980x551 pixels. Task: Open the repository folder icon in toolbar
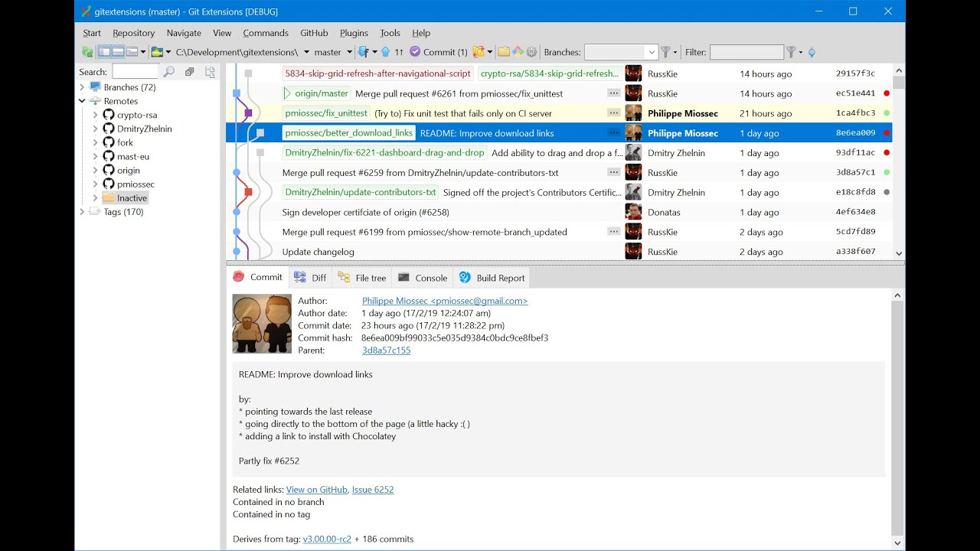157,52
